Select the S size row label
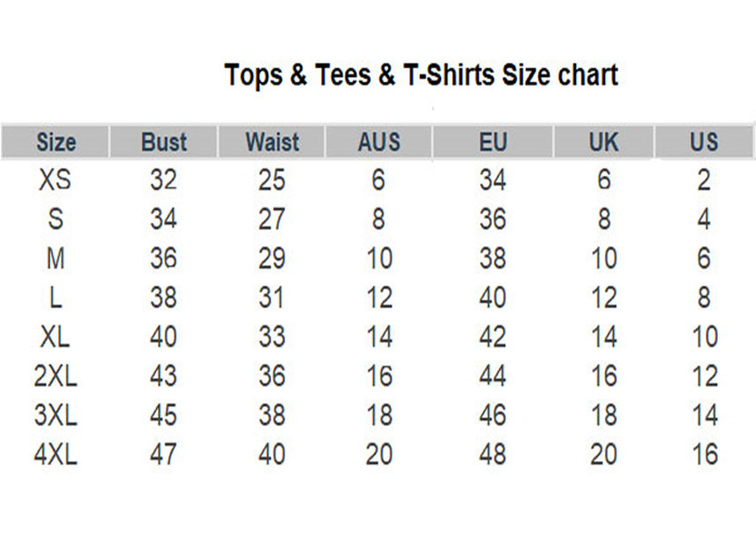The height and width of the screenshot is (537, 756). click(56, 219)
